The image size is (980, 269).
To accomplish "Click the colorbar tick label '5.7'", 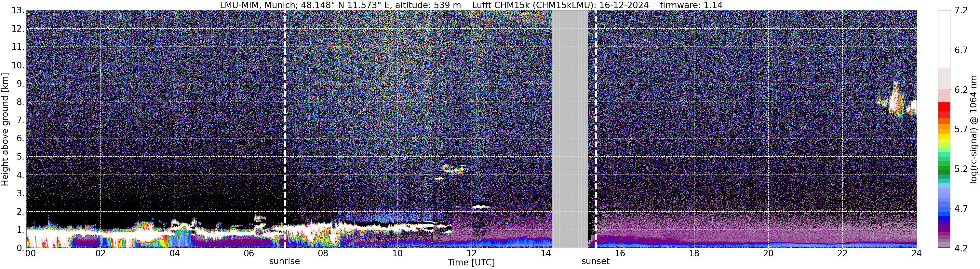I will [x=961, y=130].
